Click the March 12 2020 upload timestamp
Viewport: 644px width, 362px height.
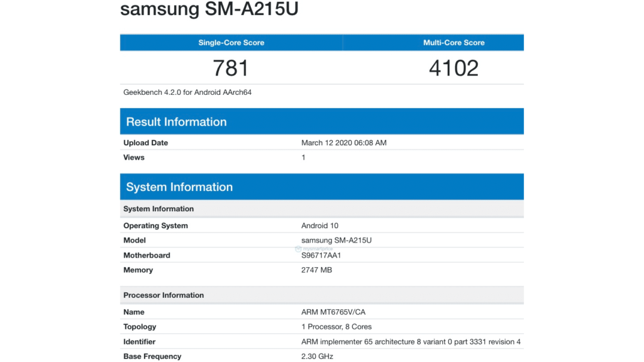[343, 143]
